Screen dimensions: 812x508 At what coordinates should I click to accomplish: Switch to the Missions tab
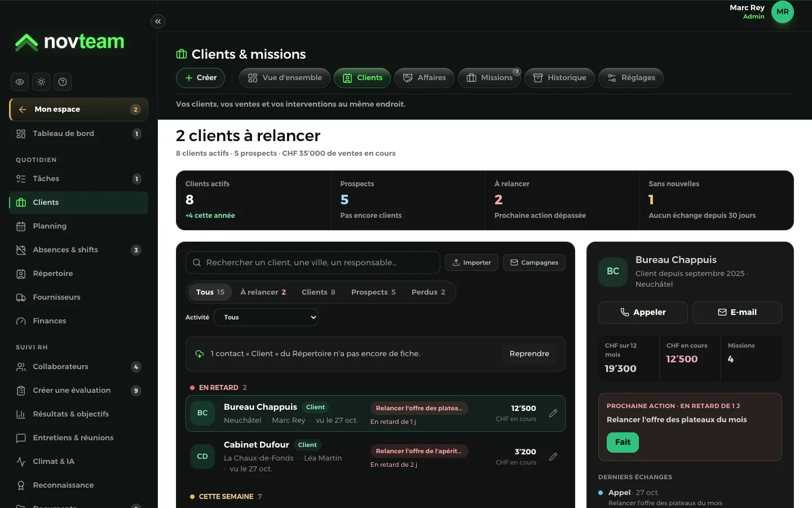tap(489, 78)
